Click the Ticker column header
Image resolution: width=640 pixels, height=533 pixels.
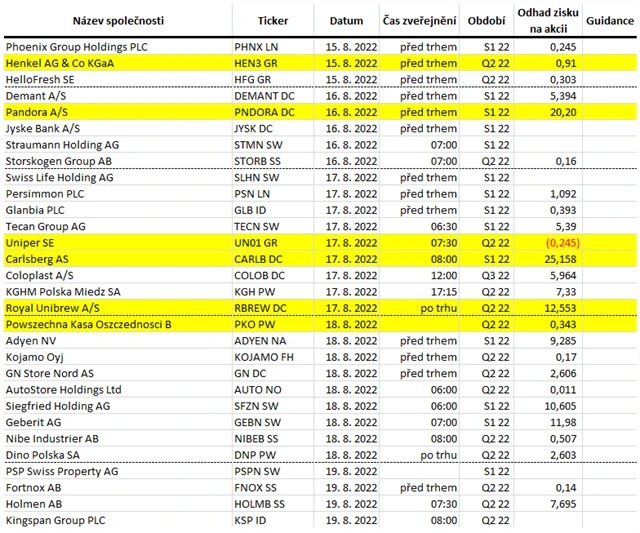point(272,20)
